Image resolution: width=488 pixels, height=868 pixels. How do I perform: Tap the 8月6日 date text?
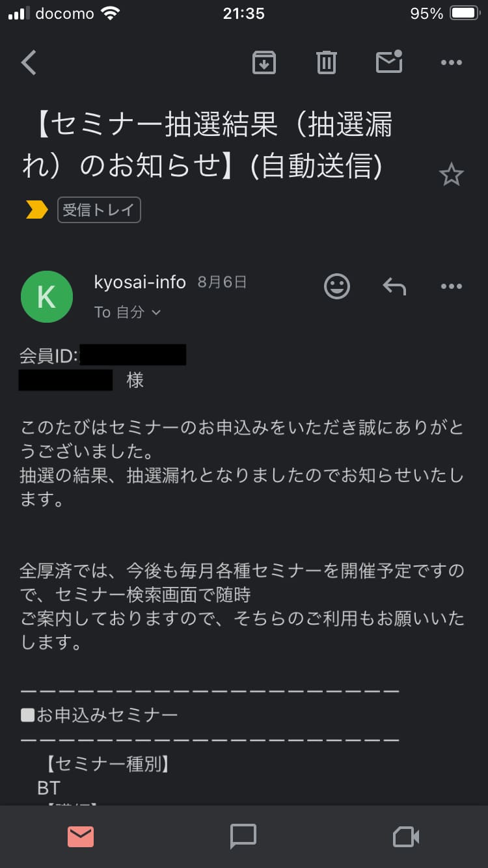click(x=222, y=282)
